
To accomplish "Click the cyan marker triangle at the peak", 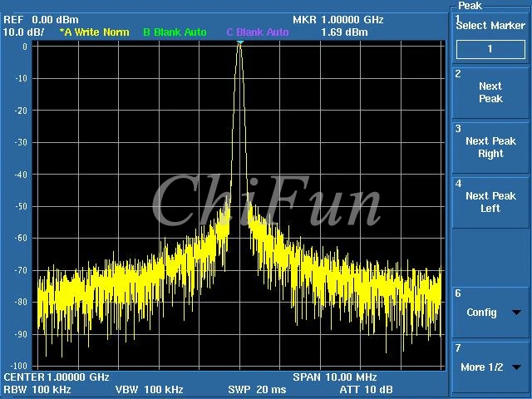I will [240, 42].
